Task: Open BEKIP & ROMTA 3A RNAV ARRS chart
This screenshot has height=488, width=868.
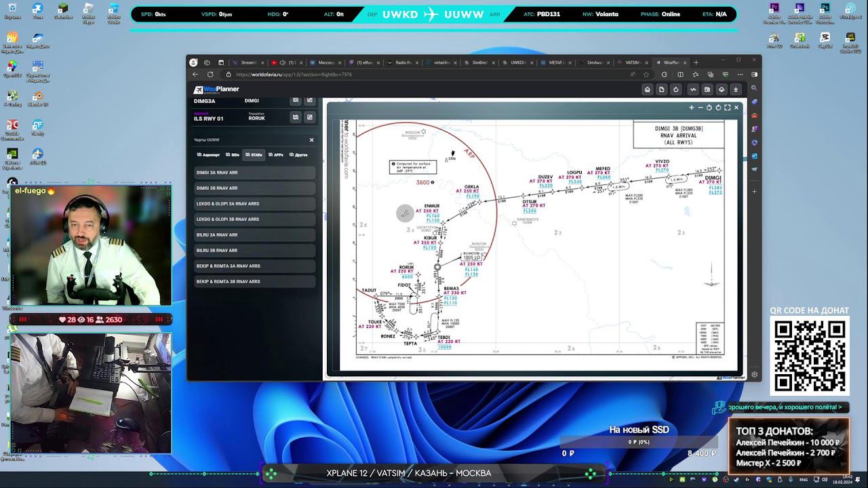Action: tap(255, 266)
